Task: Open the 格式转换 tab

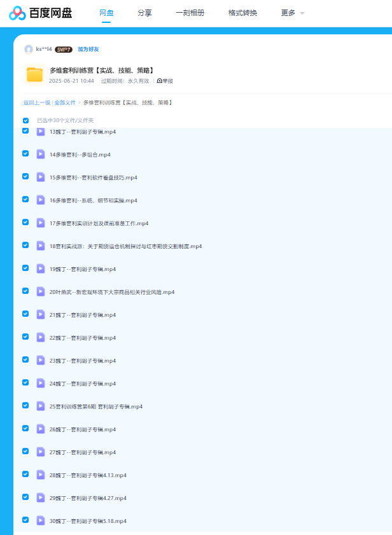Action: pos(242,13)
